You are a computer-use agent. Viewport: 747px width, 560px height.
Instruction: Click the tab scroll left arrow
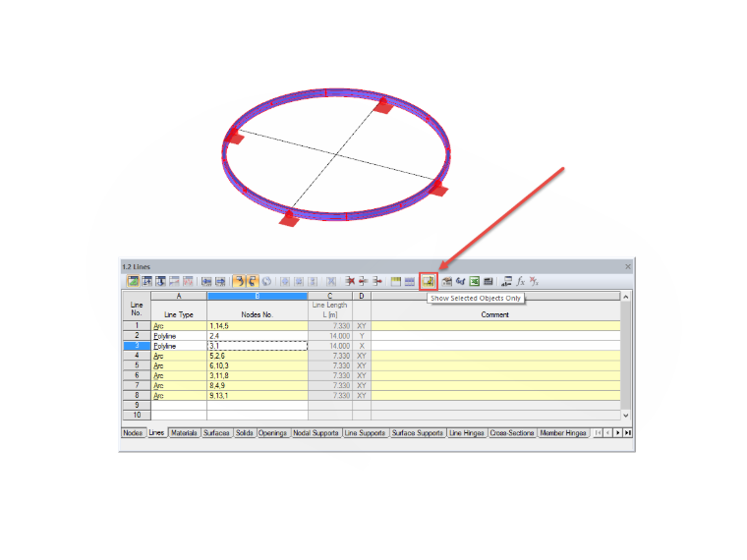(607, 433)
